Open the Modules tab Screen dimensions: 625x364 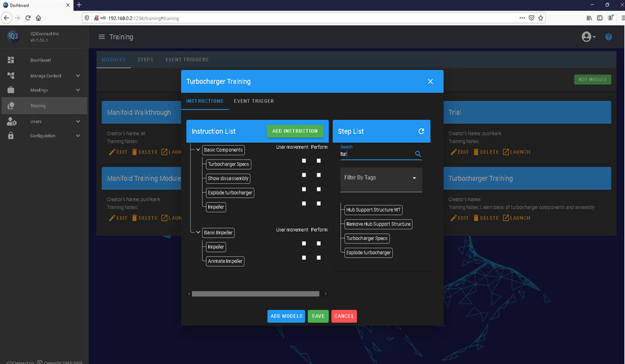[x=113, y=60]
